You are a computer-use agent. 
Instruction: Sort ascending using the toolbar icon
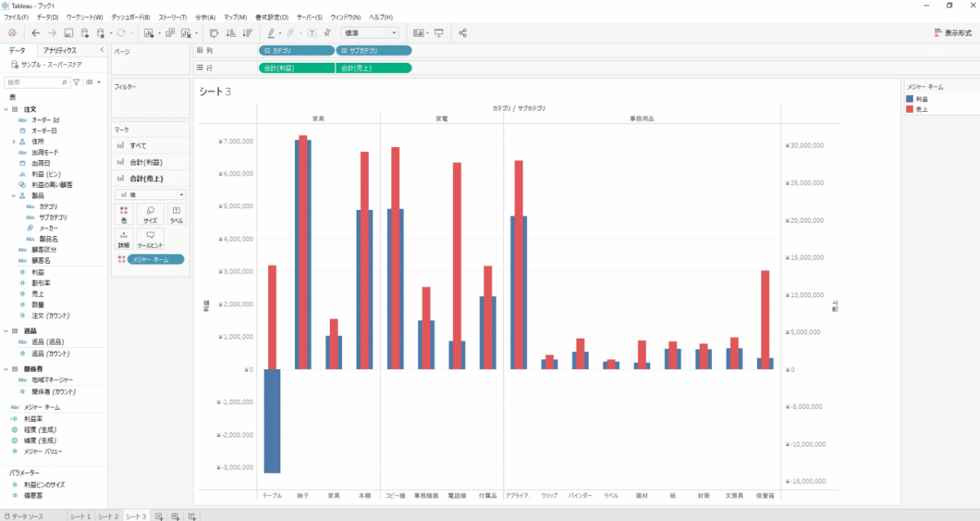click(x=230, y=33)
